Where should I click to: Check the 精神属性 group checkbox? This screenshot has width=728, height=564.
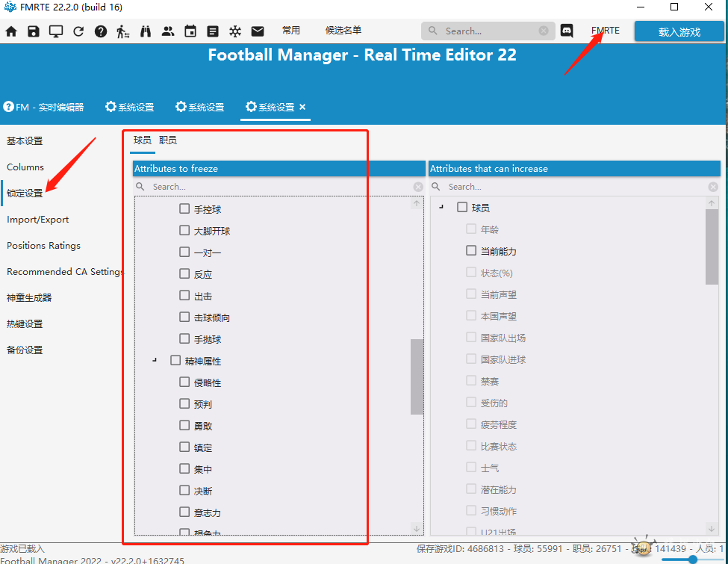175,361
